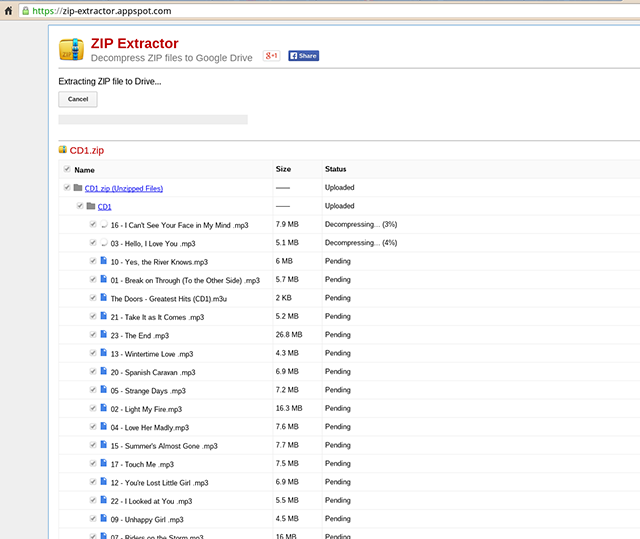Screen dimensions: 640x539
Task: Open the CD1 folder link
Action: pyautogui.click(x=104, y=207)
